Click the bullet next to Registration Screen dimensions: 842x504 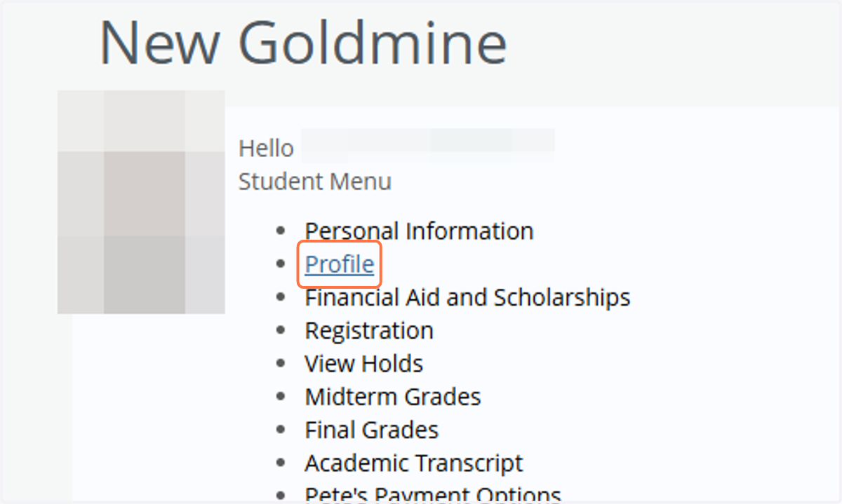point(282,331)
